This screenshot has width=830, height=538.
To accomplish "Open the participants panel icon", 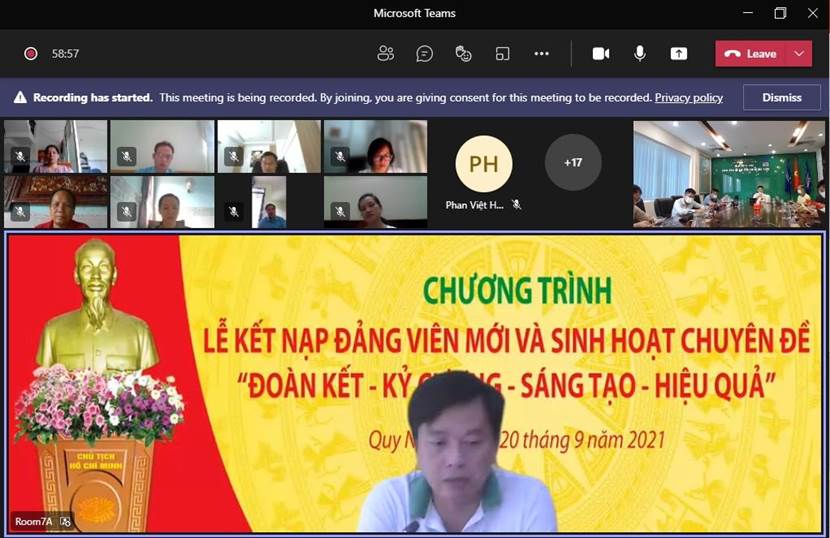I will [385, 53].
